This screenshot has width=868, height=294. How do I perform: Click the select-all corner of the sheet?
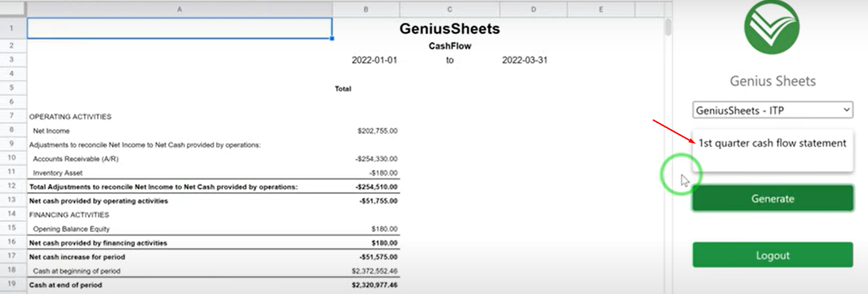click(x=13, y=9)
